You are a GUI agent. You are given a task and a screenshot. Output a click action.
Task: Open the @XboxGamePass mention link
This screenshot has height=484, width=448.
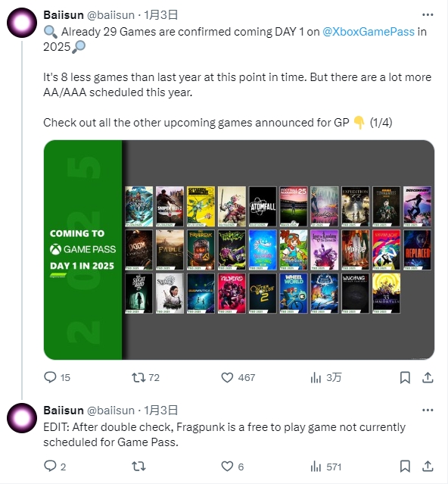click(x=368, y=32)
